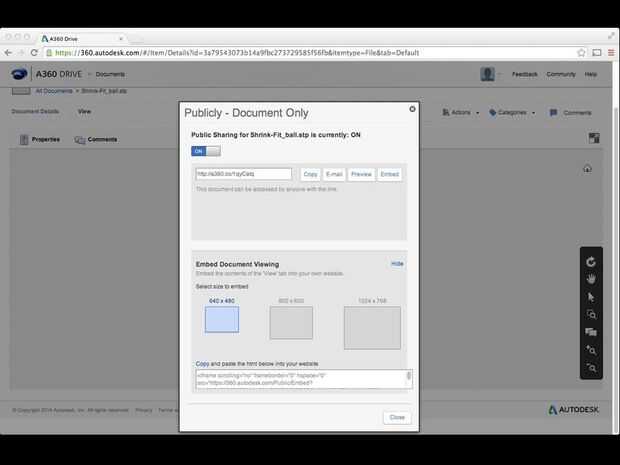This screenshot has width=620, height=465.
Task: Click the home view icon
Action: point(588,169)
